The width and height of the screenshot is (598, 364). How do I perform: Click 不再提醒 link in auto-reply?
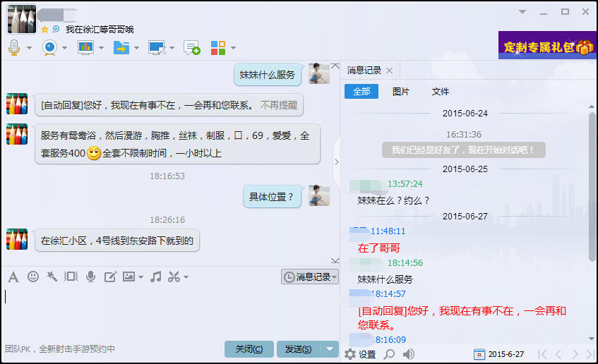[279, 105]
